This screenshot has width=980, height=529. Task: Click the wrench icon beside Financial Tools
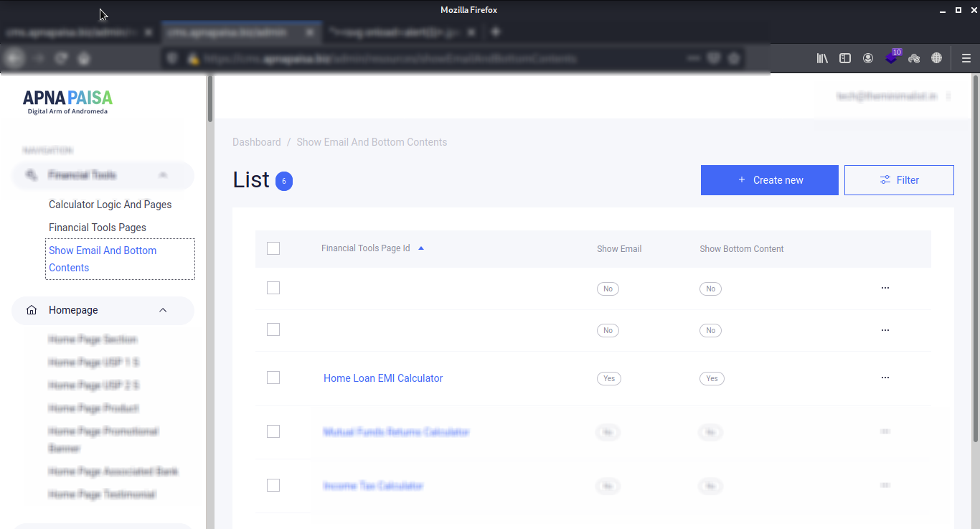tap(30, 174)
